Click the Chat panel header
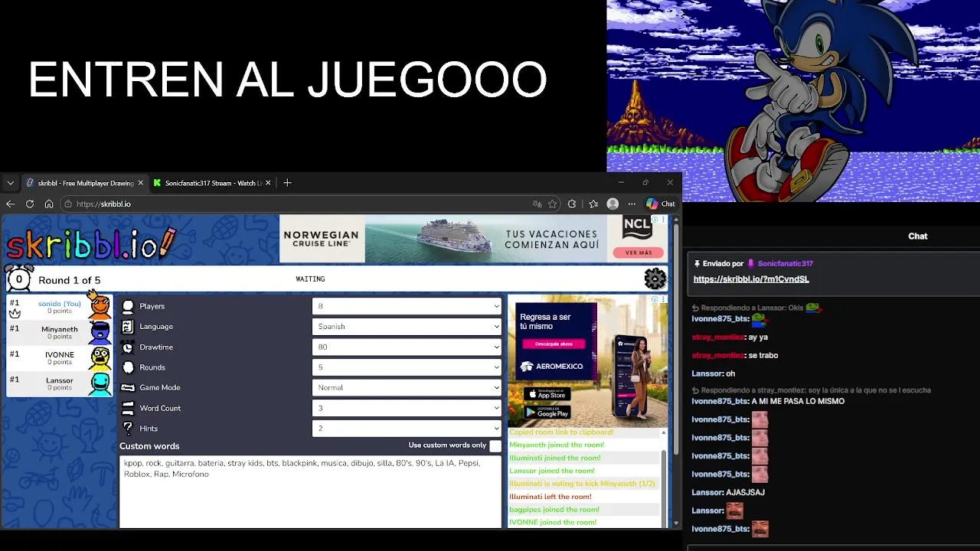This screenshot has width=980, height=551. click(918, 236)
